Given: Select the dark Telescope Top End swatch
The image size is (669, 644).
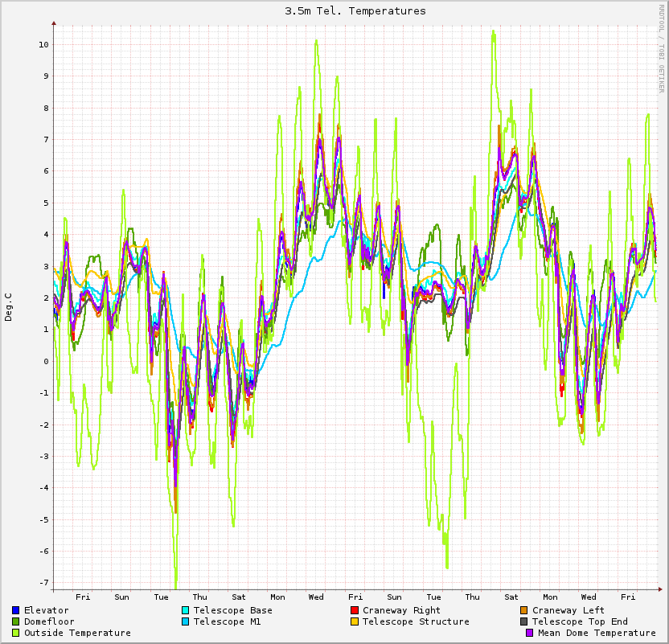Looking at the screenshot, I should pos(524,621).
